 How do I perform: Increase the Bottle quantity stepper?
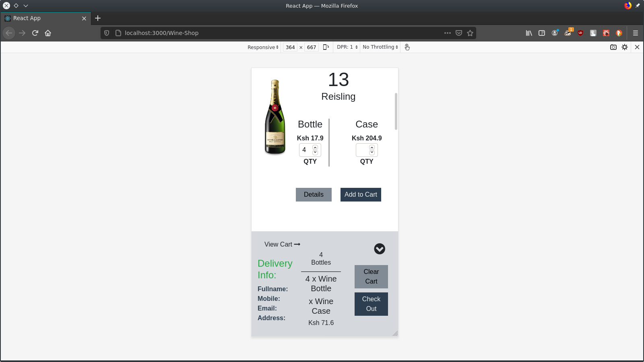pyautogui.click(x=315, y=147)
